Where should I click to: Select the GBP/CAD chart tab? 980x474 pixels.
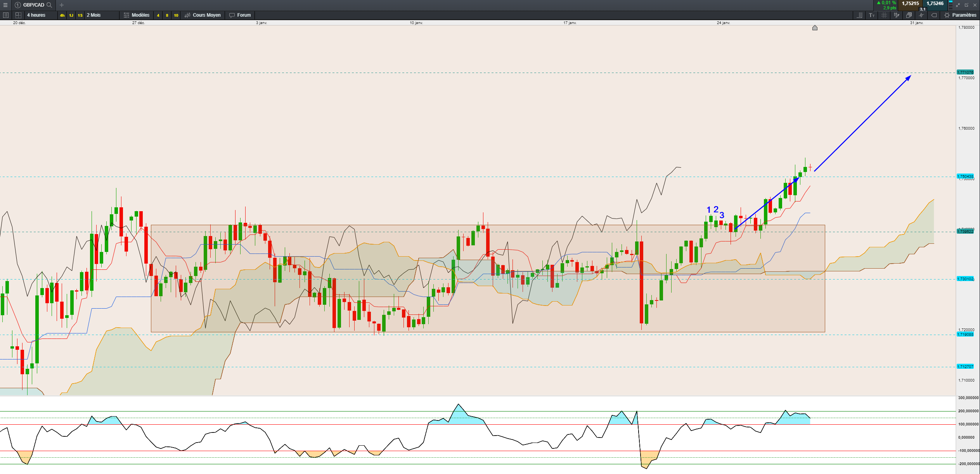tap(33, 5)
